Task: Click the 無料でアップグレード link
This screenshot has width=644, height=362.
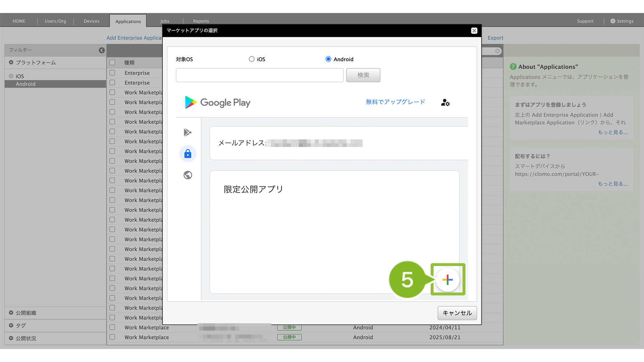Action: tap(395, 102)
